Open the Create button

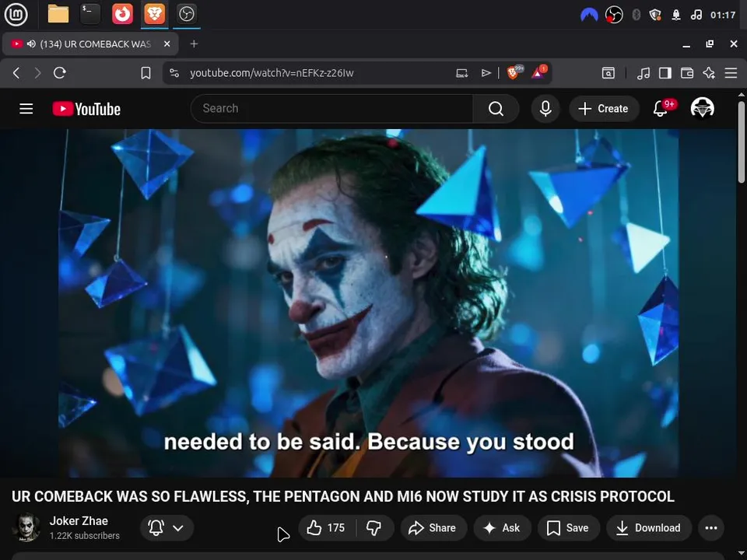pos(604,109)
